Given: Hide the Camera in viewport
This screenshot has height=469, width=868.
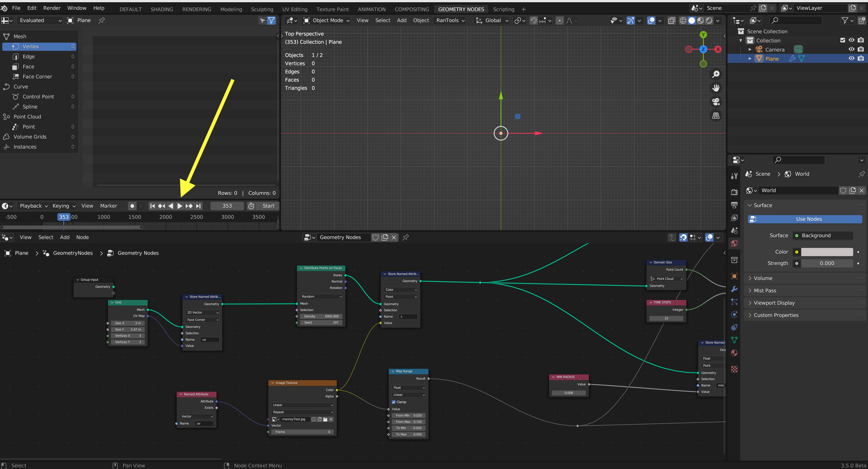Looking at the screenshot, I should pyautogui.click(x=851, y=49).
